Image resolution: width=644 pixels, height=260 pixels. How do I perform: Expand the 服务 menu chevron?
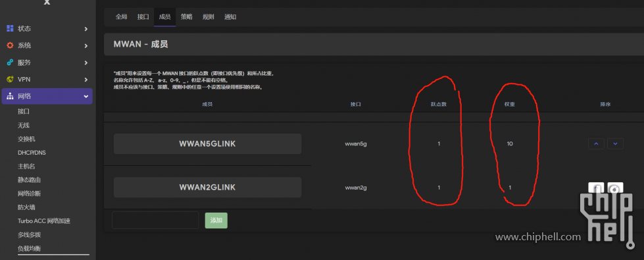[x=86, y=63]
